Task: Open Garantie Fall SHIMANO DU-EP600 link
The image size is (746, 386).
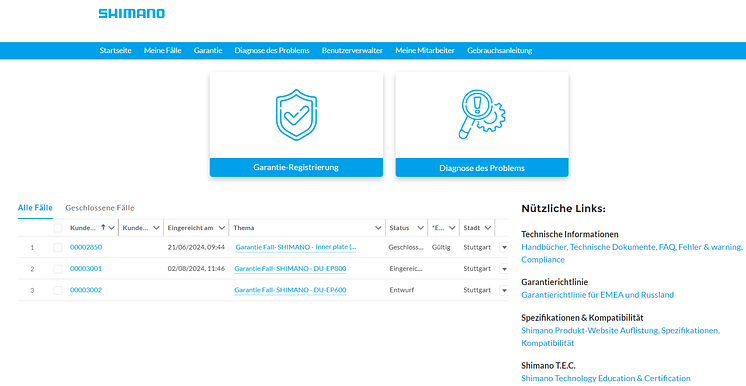Action: click(290, 290)
